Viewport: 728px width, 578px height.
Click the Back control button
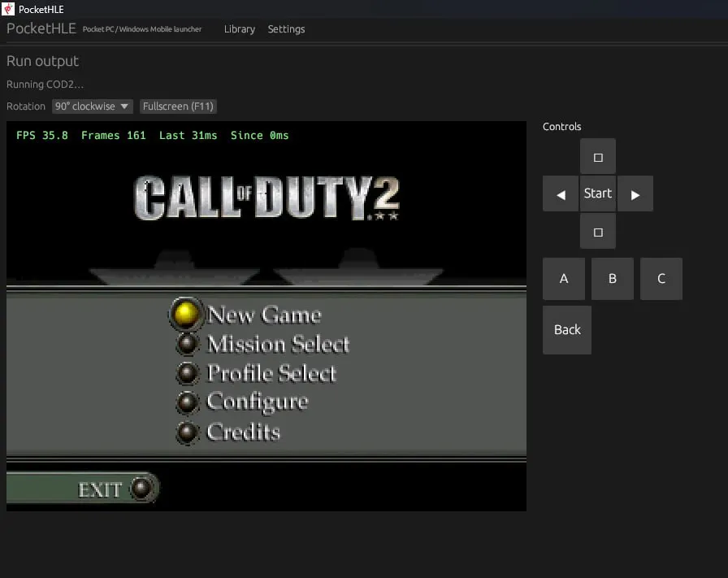point(567,330)
